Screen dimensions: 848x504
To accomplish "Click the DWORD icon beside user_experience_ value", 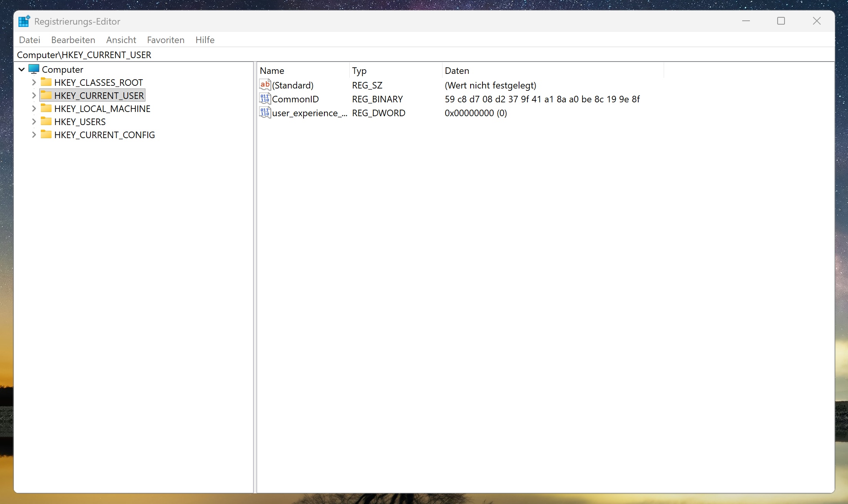I will point(265,113).
